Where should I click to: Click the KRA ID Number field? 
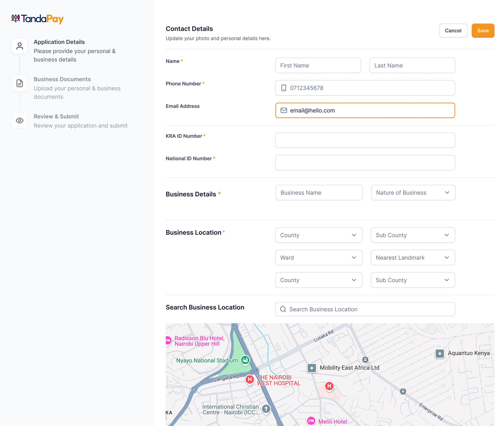pyautogui.click(x=365, y=140)
